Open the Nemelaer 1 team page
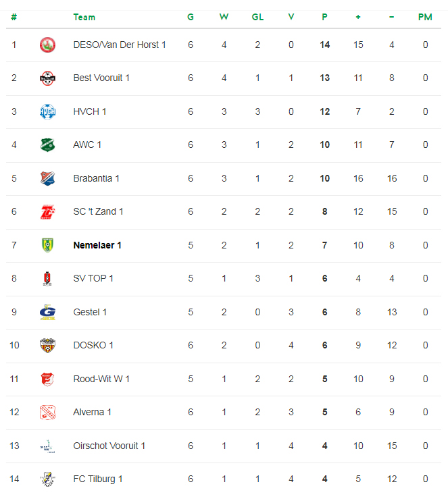 (97, 246)
